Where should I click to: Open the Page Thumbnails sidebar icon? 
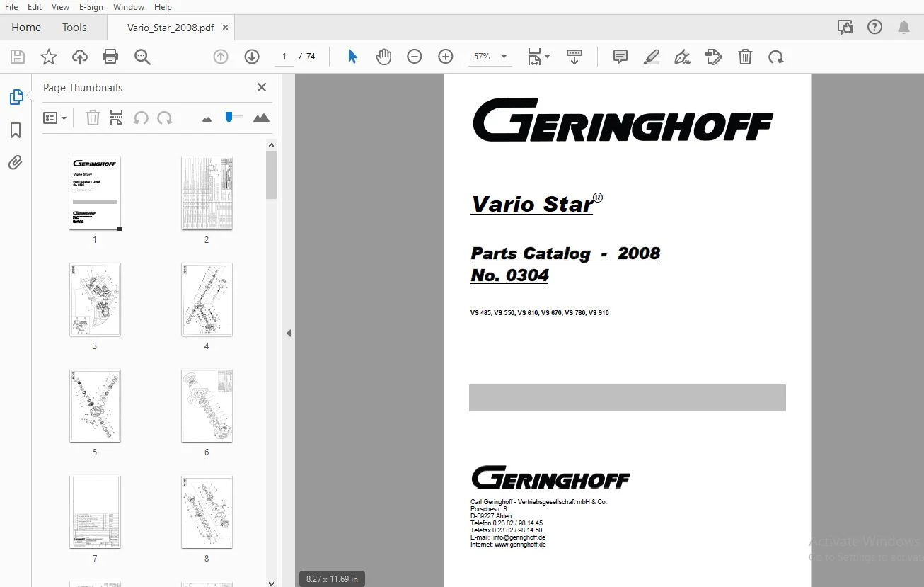point(16,97)
